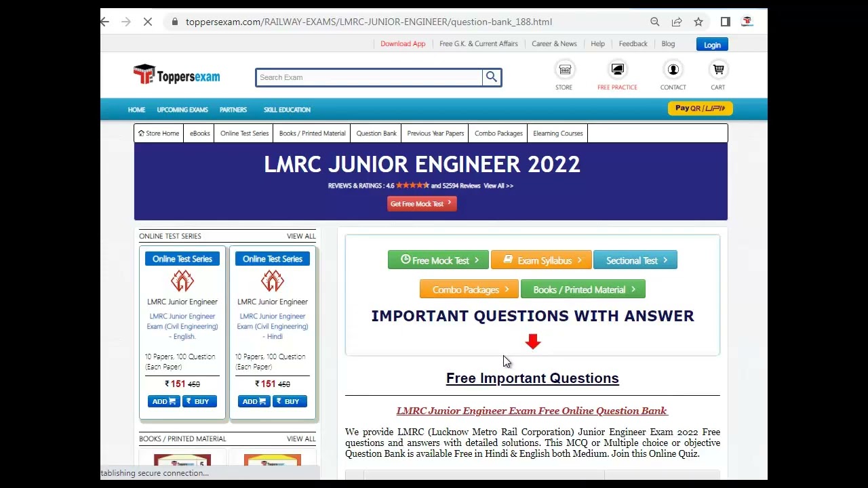Buy the Hindi test series
Image resolution: width=868 pixels, height=488 pixels.
coord(288,401)
